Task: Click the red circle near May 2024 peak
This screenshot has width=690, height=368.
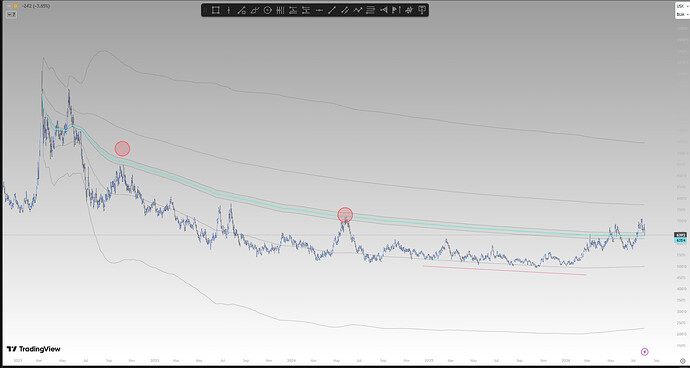Action: (x=345, y=215)
